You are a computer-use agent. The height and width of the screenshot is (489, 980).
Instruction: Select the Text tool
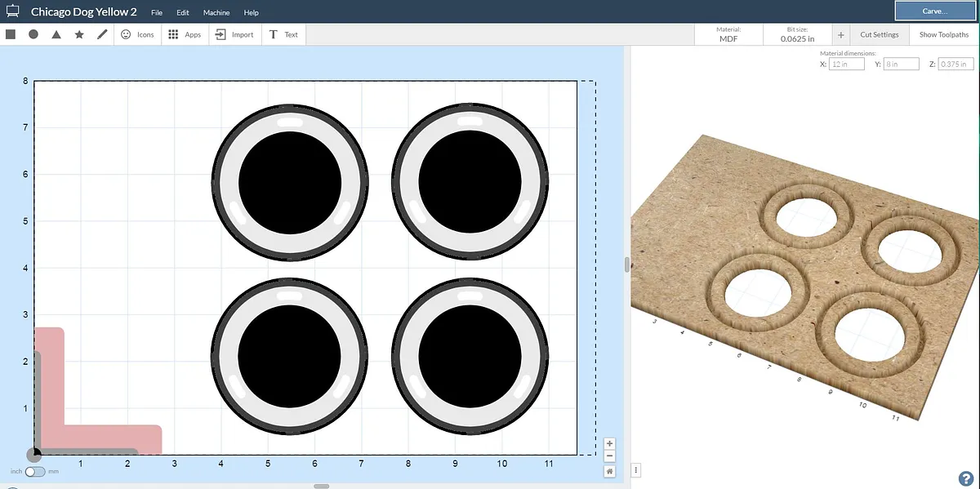coord(283,34)
